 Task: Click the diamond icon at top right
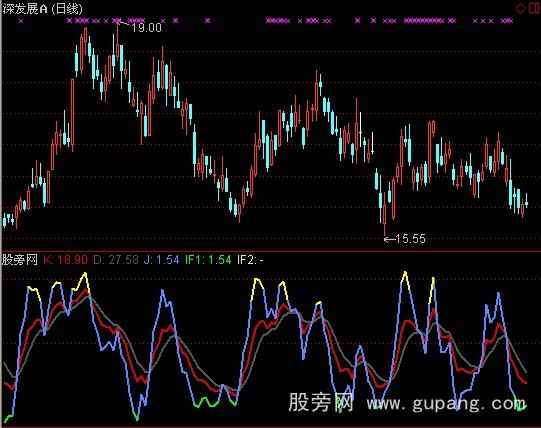tap(520, 8)
